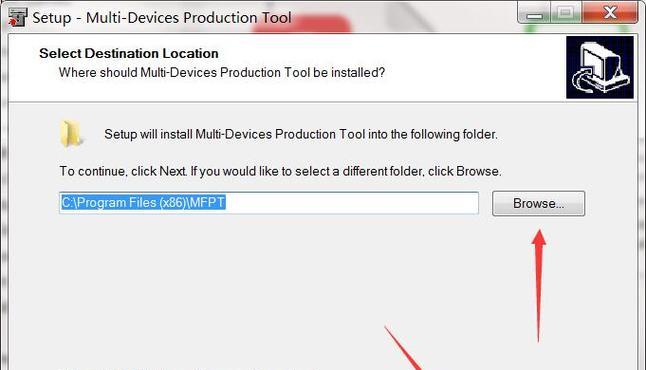Click the word Next in the instruction sentence
The height and width of the screenshot is (370, 646).
[x=173, y=171]
